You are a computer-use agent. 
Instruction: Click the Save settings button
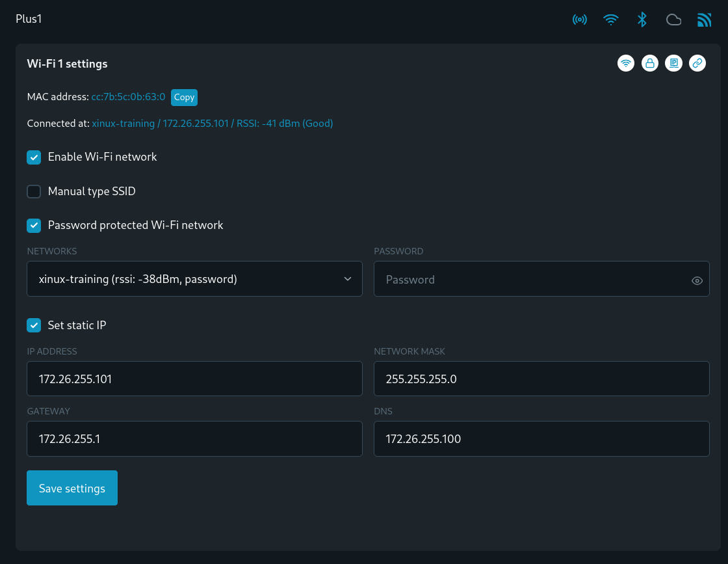[72, 488]
